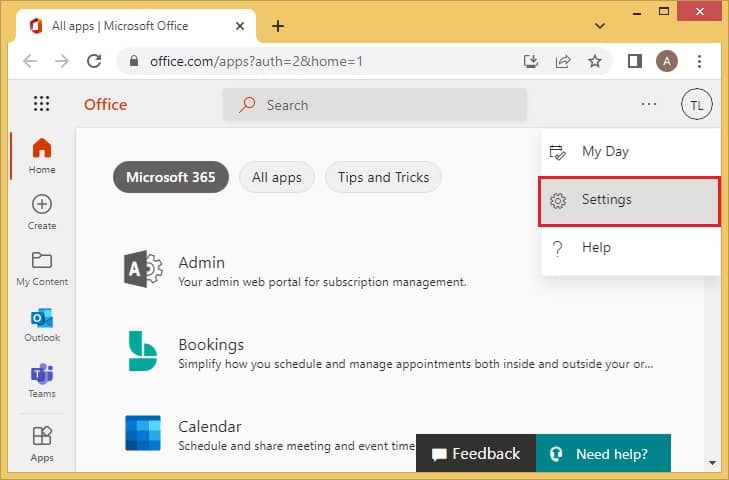Maximize the browser window
The width and height of the screenshot is (729, 480).
(x=664, y=12)
